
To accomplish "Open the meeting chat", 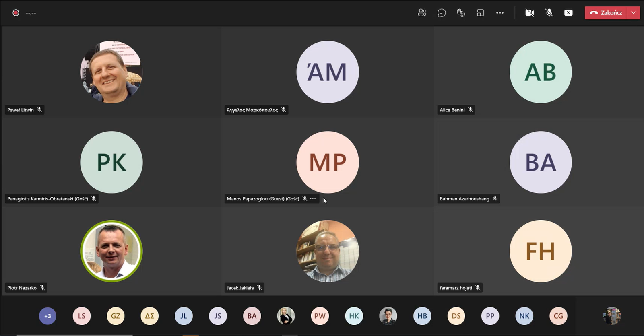I will coord(442,13).
